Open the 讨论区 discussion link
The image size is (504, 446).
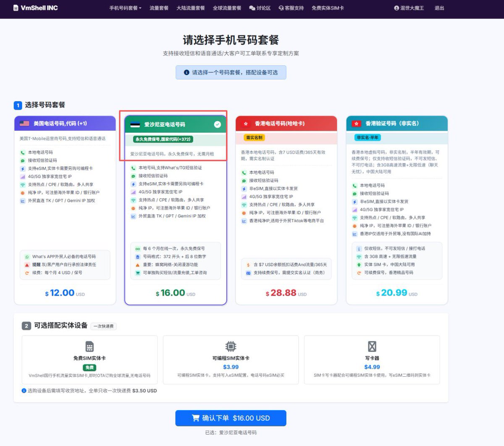[260, 8]
